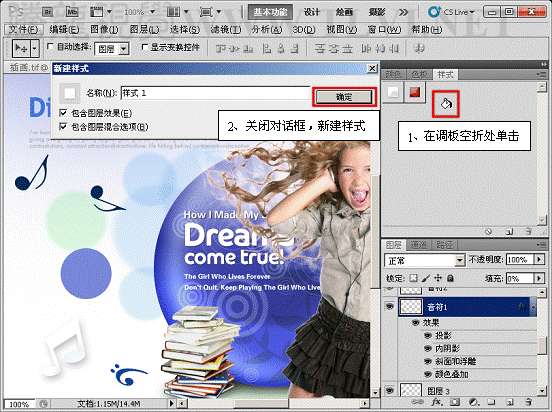Click add layer mask icon
552x412 pixels.
click(x=455, y=402)
